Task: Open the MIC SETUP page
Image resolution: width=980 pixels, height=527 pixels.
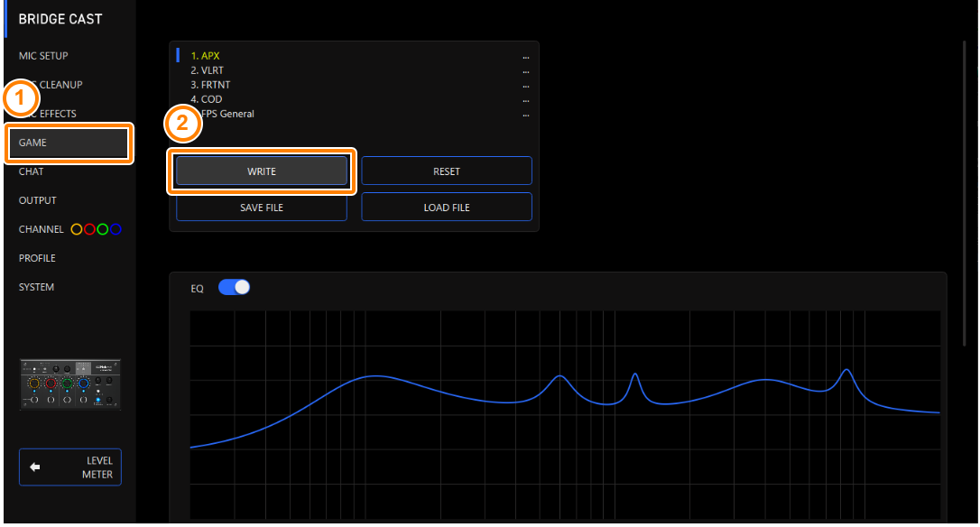Action: pyautogui.click(x=43, y=56)
